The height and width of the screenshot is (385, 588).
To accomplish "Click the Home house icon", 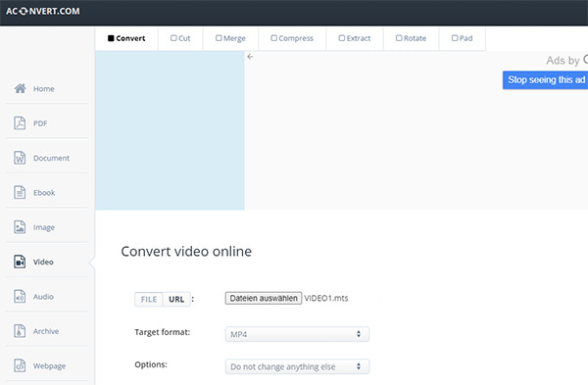I will [x=21, y=88].
